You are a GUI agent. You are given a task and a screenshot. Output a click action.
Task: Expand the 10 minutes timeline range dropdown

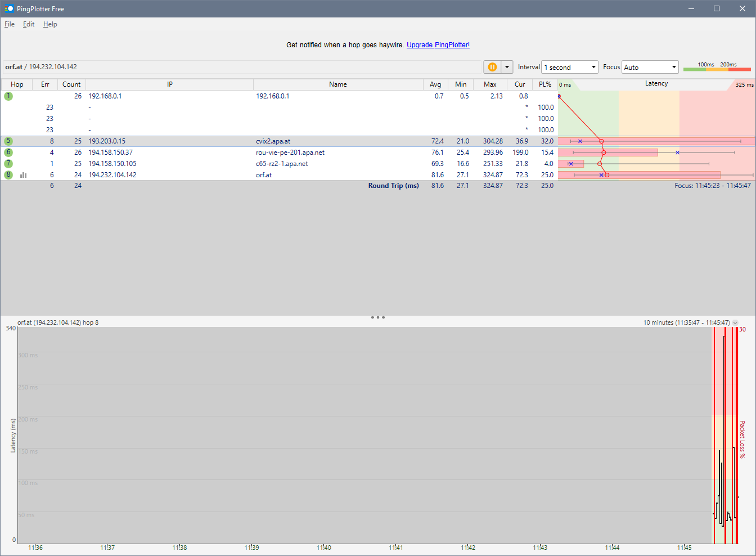(735, 322)
